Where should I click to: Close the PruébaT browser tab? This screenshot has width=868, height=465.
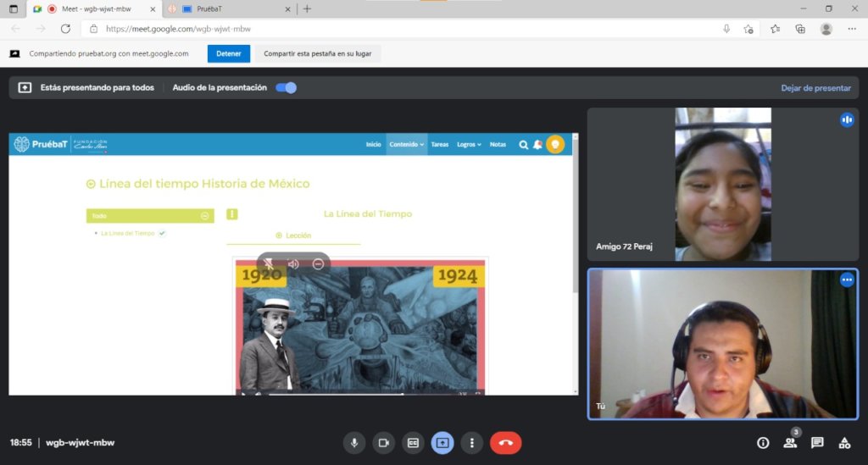[x=287, y=8]
